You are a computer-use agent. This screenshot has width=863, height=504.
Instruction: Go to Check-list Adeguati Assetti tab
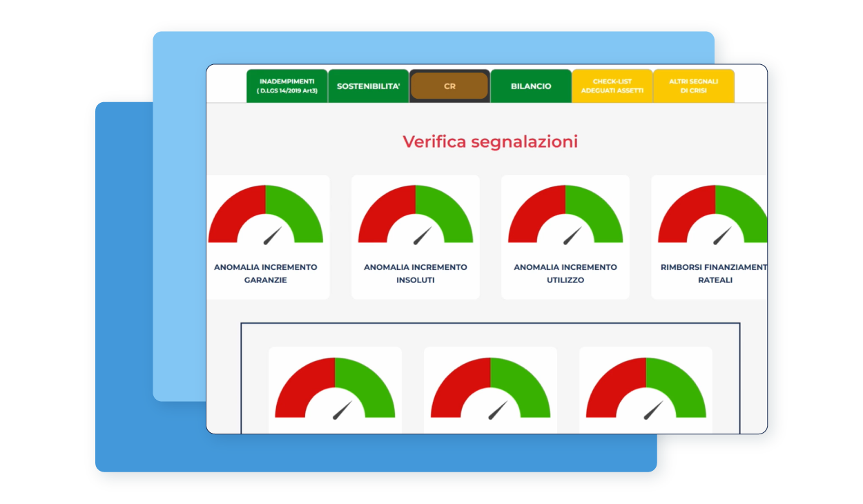(x=612, y=86)
